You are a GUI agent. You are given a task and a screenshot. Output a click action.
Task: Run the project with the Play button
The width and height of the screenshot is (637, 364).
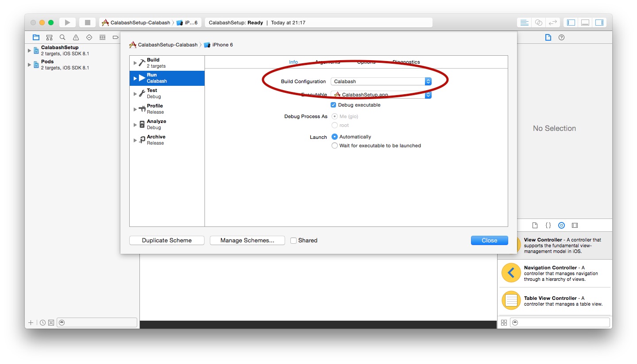pyautogui.click(x=67, y=23)
